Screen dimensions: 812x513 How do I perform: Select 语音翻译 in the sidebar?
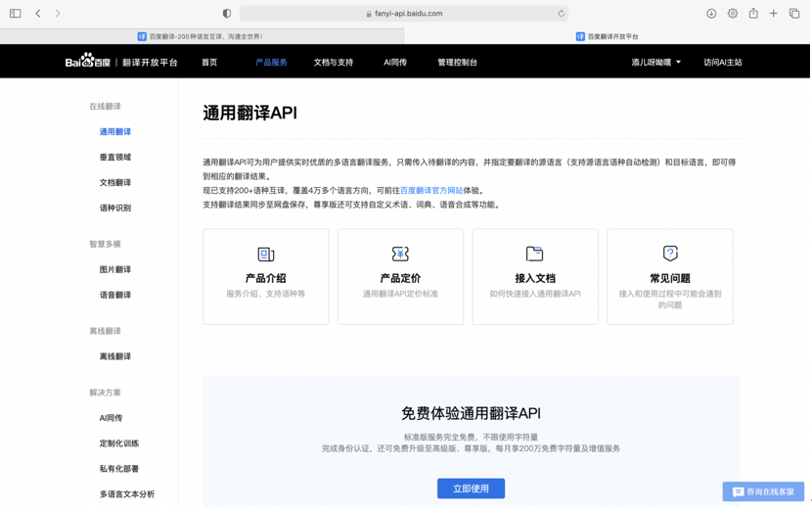click(x=115, y=295)
